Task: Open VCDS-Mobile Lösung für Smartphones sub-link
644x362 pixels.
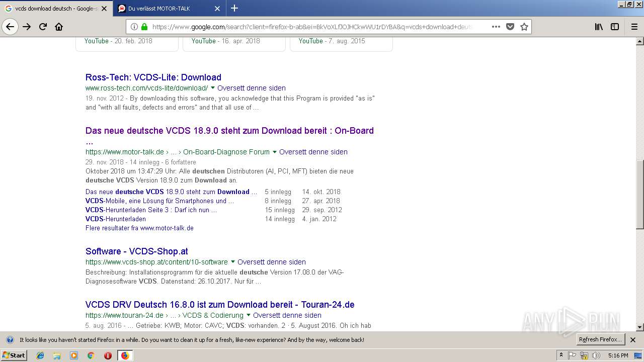Action: pyautogui.click(x=160, y=201)
